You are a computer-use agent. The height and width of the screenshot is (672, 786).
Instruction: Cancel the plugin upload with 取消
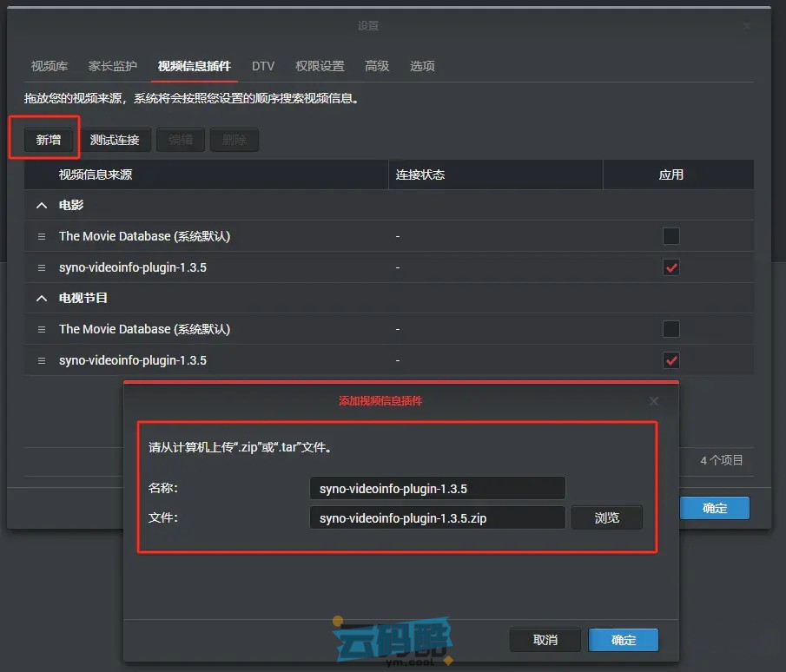pos(545,640)
